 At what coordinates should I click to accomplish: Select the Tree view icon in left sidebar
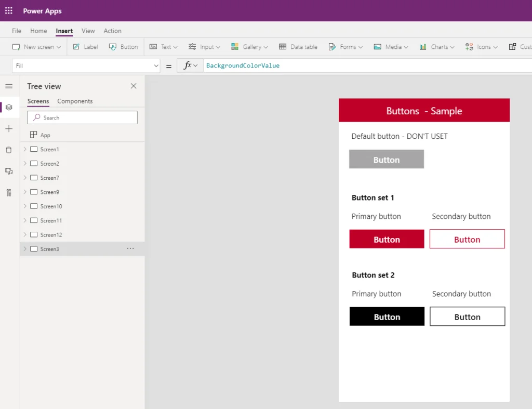9,107
